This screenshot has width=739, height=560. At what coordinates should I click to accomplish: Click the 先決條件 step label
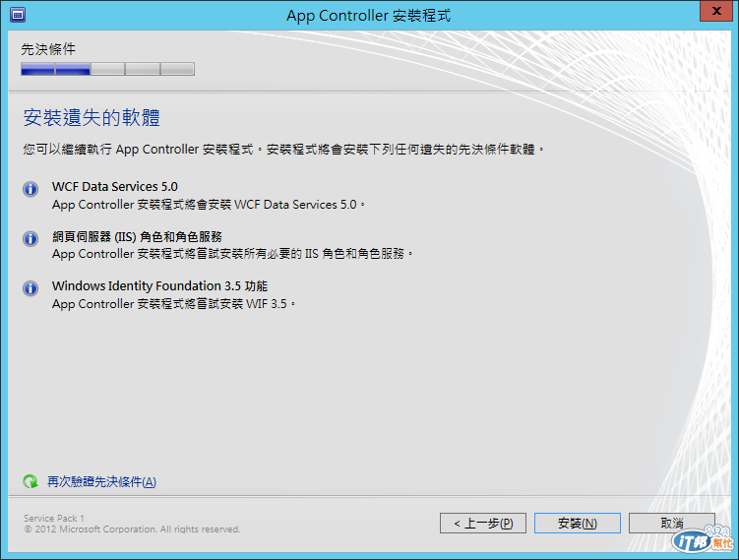[48, 49]
